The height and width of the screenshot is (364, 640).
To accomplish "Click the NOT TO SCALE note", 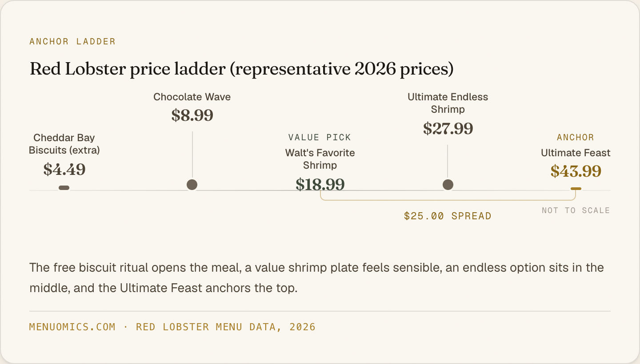I will tap(576, 210).
